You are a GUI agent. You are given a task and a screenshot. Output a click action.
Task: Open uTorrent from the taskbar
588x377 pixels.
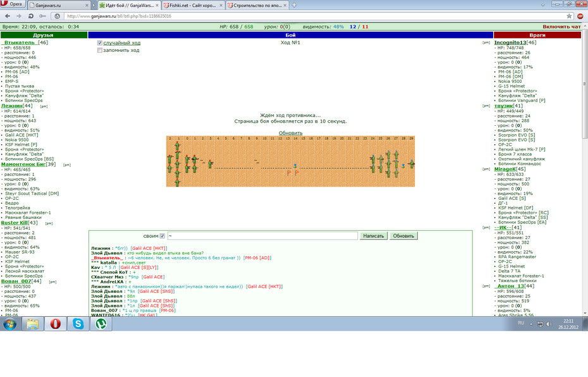[x=101, y=324]
